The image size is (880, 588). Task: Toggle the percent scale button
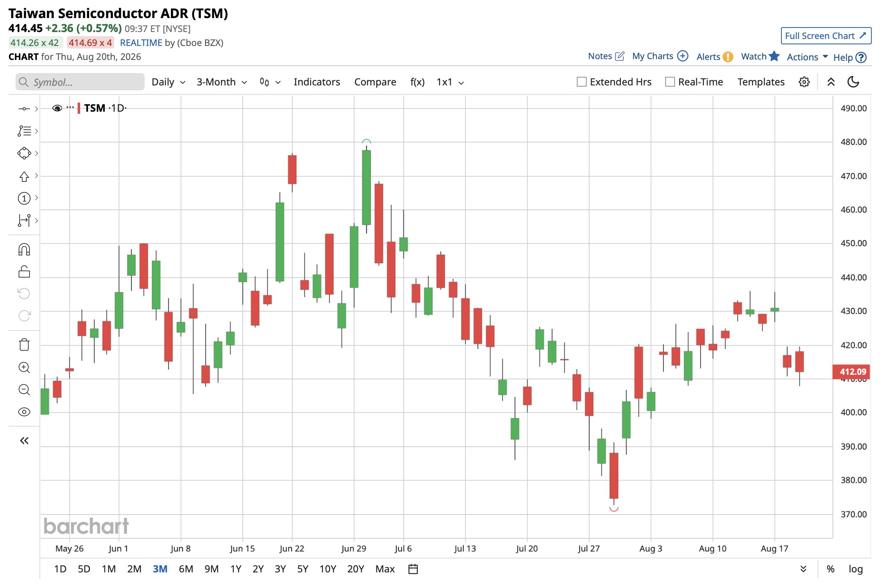(x=830, y=569)
